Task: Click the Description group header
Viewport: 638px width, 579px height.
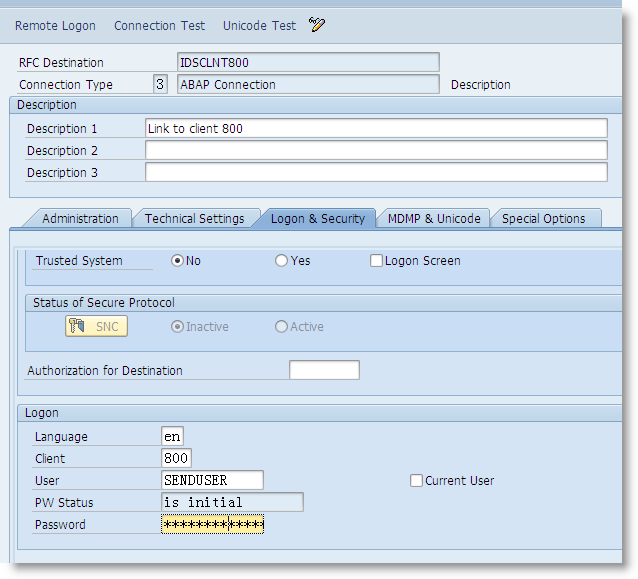Action: (47, 105)
